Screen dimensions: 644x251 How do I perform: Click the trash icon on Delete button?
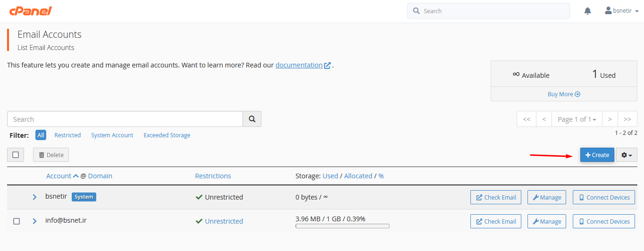[42, 155]
